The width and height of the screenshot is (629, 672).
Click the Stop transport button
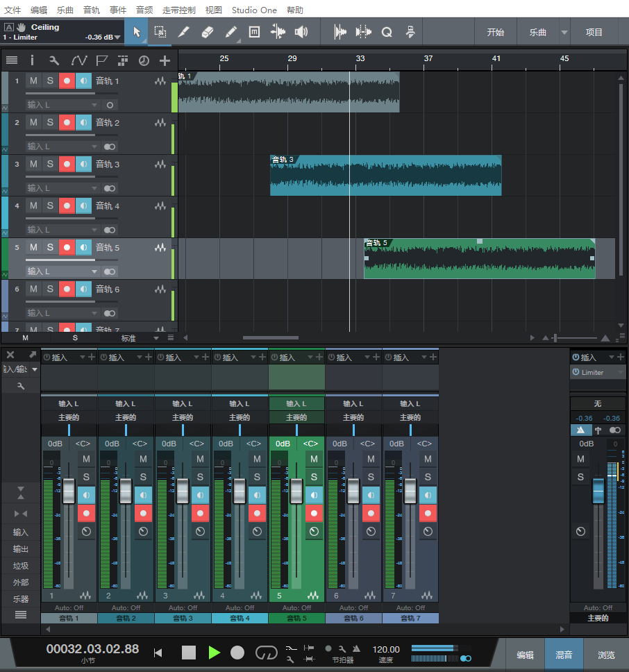point(189,653)
